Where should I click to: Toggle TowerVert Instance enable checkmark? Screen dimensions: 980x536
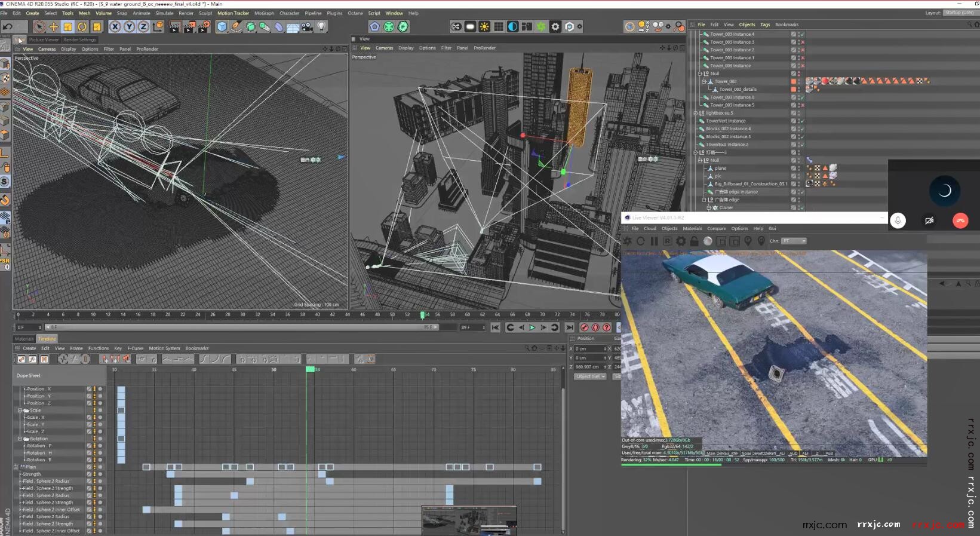[x=802, y=121]
